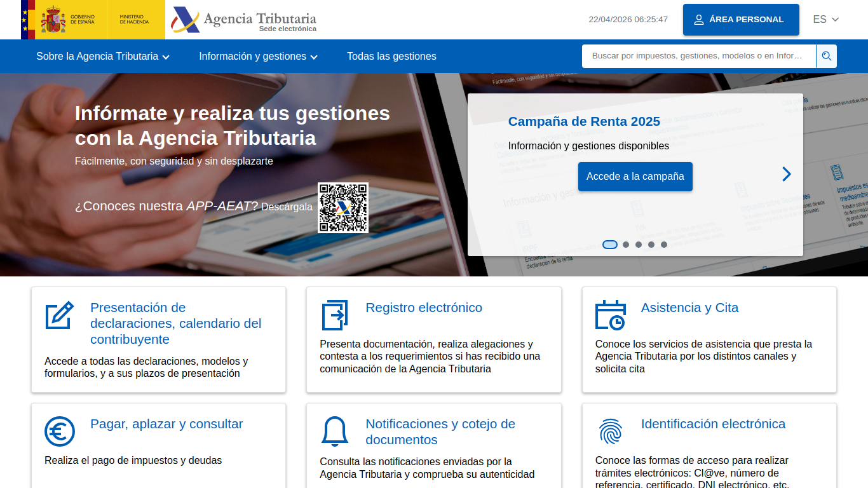Focus the search field for impuestos and gestiones
The image size is (868, 488).
point(699,56)
